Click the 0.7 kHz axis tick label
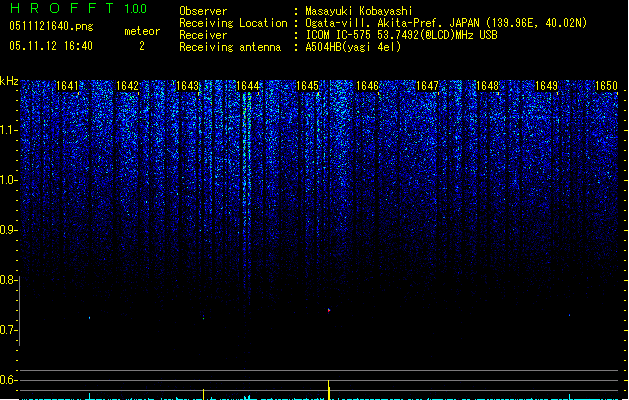Screen dimensions: 629x400 pyautogui.click(x=8, y=330)
